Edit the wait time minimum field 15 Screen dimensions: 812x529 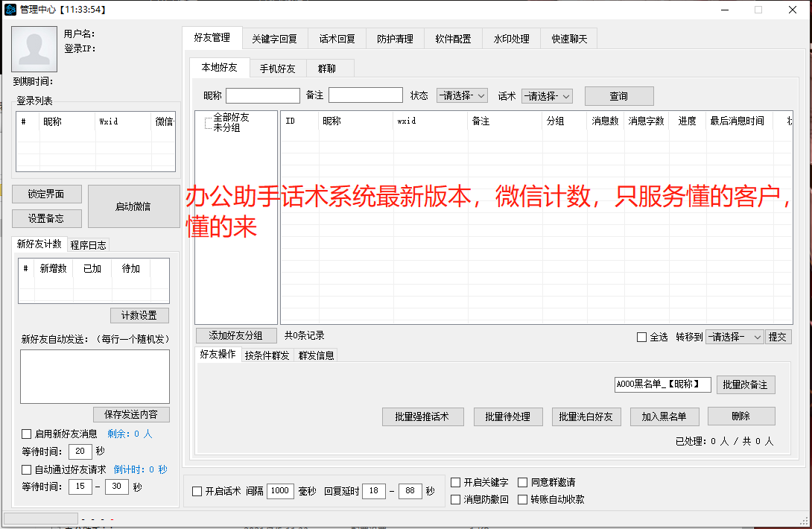pyautogui.click(x=80, y=487)
